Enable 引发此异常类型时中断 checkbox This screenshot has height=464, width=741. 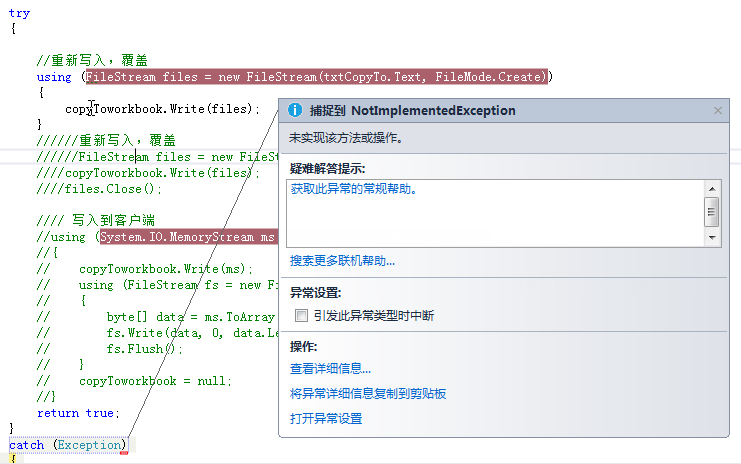301,315
